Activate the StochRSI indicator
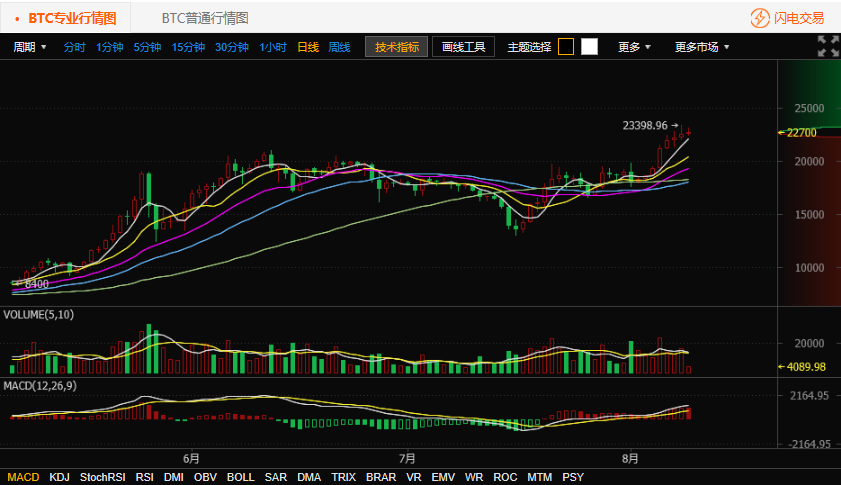Image resolution: width=841 pixels, height=485 pixels. pyautogui.click(x=102, y=477)
